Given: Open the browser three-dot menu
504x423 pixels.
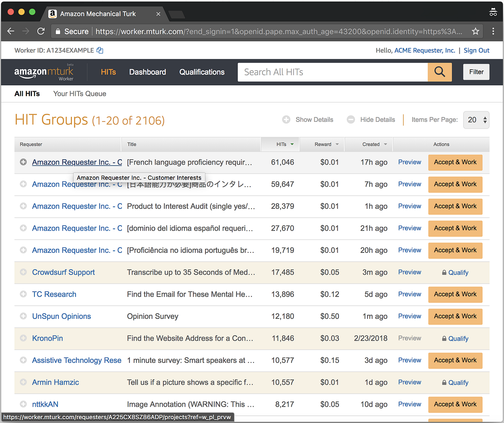Looking at the screenshot, I should [493, 31].
